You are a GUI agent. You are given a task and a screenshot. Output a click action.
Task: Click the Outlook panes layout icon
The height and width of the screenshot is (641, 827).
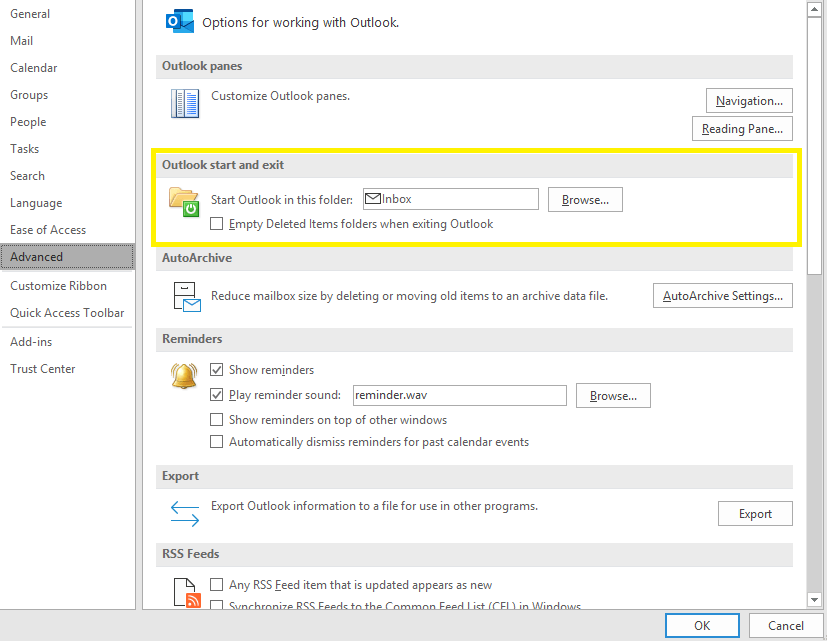tap(185, 103)
